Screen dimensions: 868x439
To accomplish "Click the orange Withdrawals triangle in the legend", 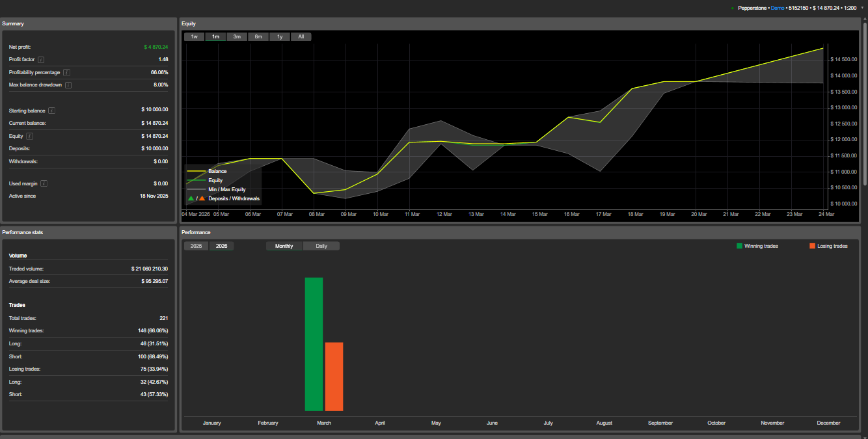I will [202, 198].
